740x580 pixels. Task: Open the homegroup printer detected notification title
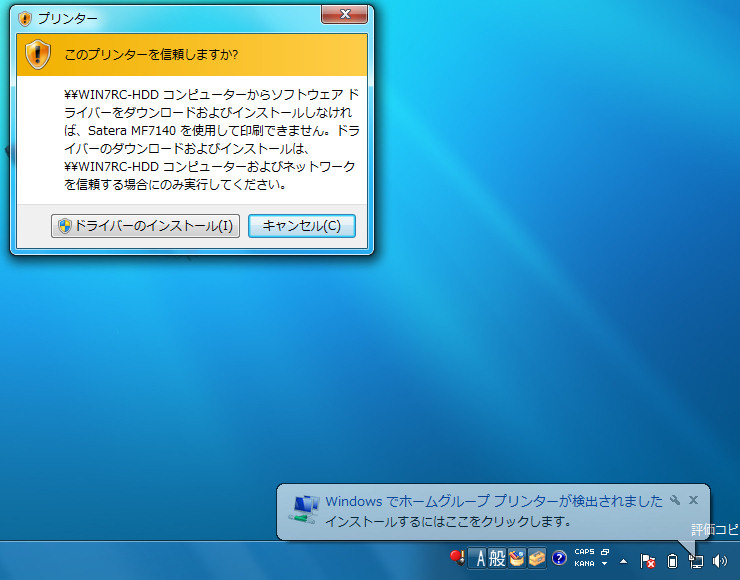[x=494, y=501]
